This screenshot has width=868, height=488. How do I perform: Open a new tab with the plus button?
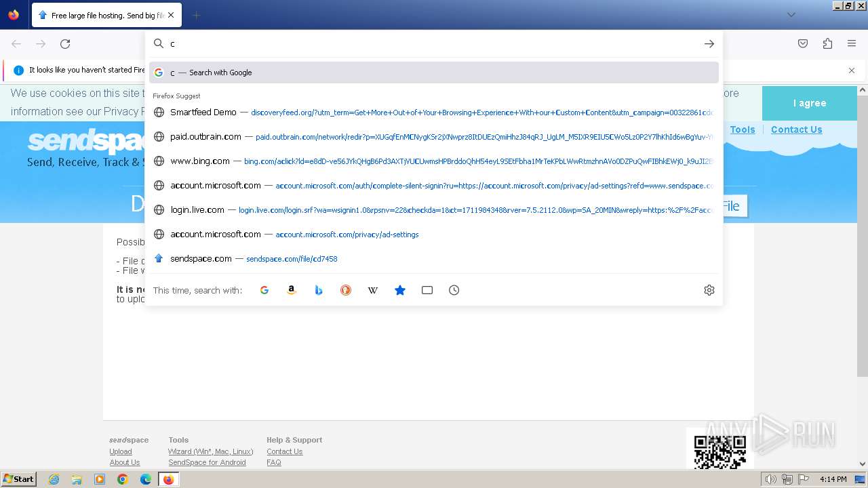[x=197, y=15]
